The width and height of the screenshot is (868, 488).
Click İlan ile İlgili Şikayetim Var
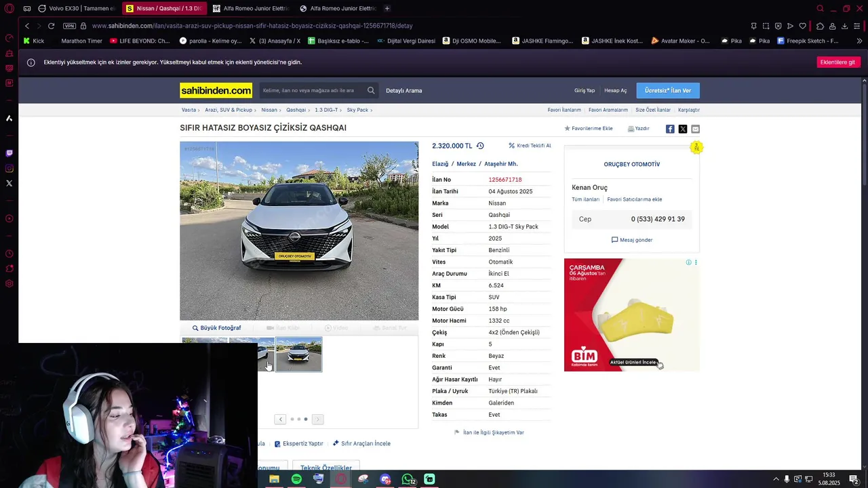pos(489,432)
